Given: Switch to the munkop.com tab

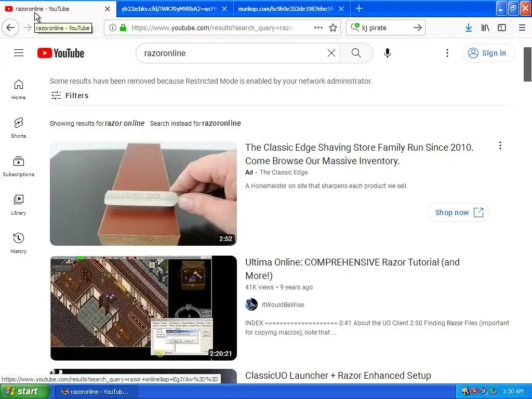Looking at the screenshot, I should pyautogui.click(x=286, y=9).
